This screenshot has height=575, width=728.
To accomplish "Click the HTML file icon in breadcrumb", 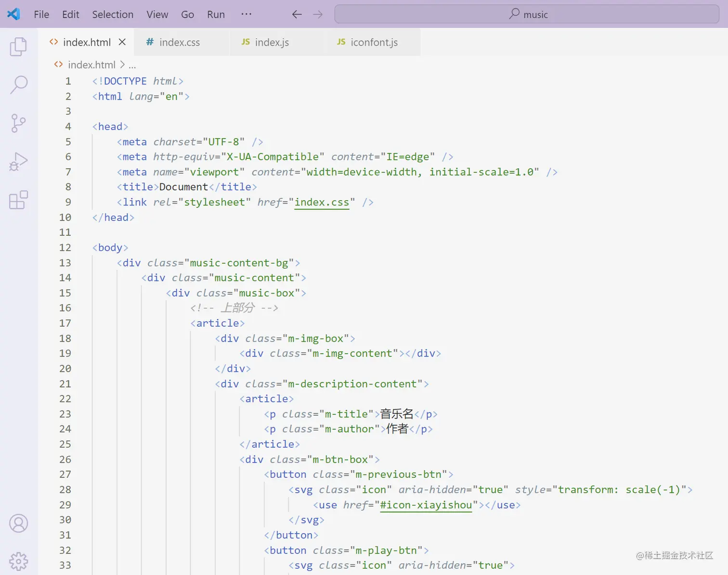I will (58, 64).
